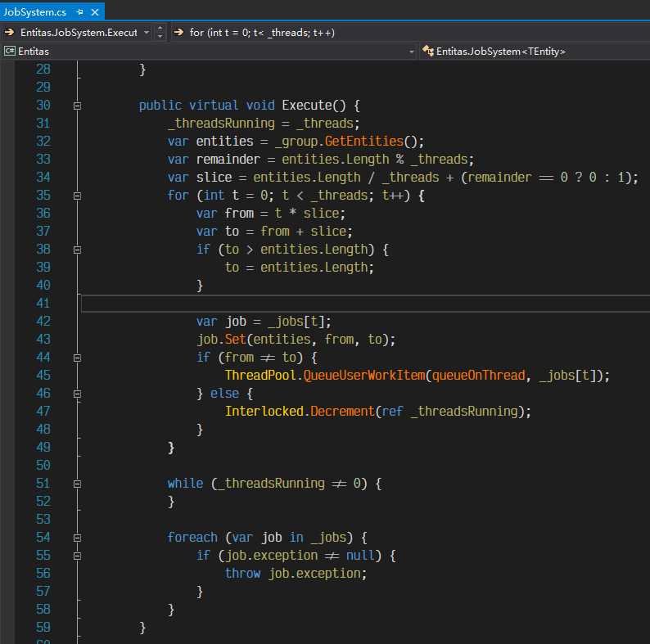650x644 pixels.
Task: Collapse the if block at line 38
Action: click(77, 250)
